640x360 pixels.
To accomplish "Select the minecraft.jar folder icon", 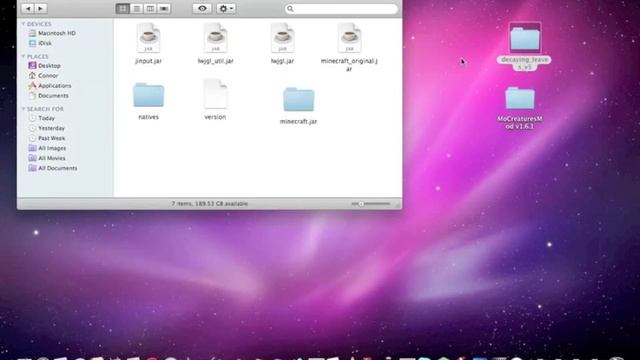I will [x=299, y=99].
